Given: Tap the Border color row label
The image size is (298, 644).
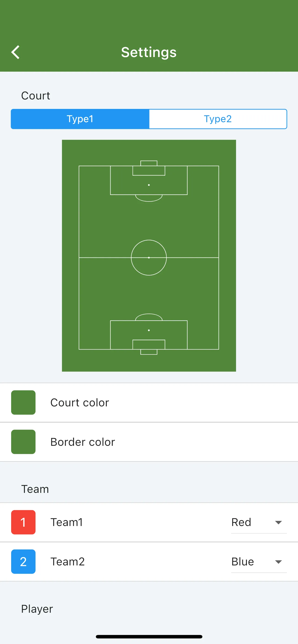Looking at the screenshot, I should pyautogui.click(x=83, y=442).
